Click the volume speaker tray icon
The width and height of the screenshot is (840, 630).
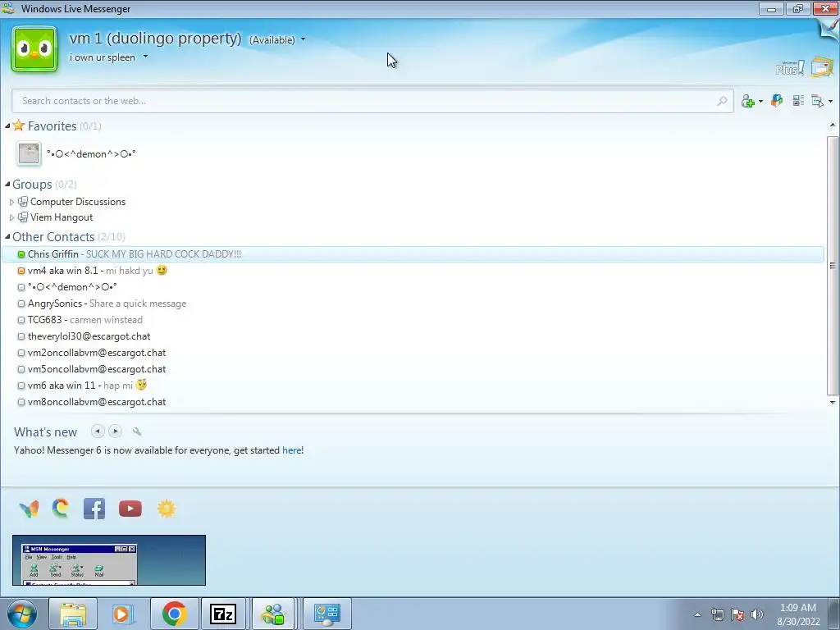point(757,614)
